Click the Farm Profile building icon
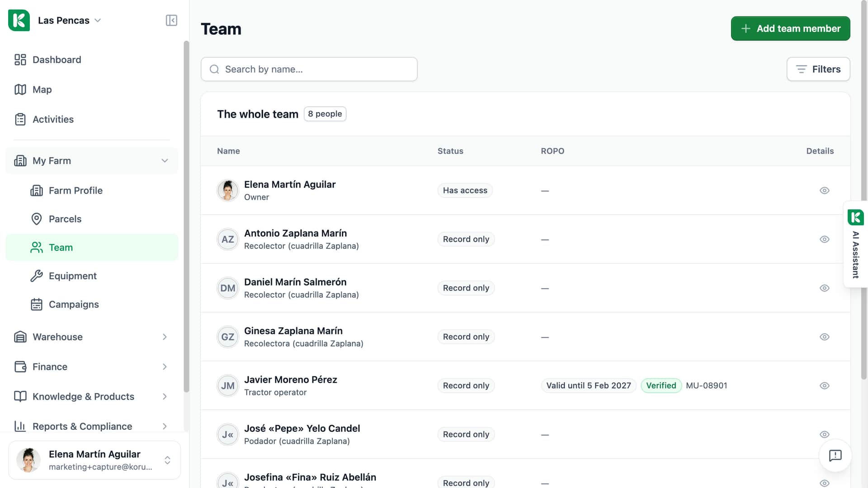 (37, 191)
